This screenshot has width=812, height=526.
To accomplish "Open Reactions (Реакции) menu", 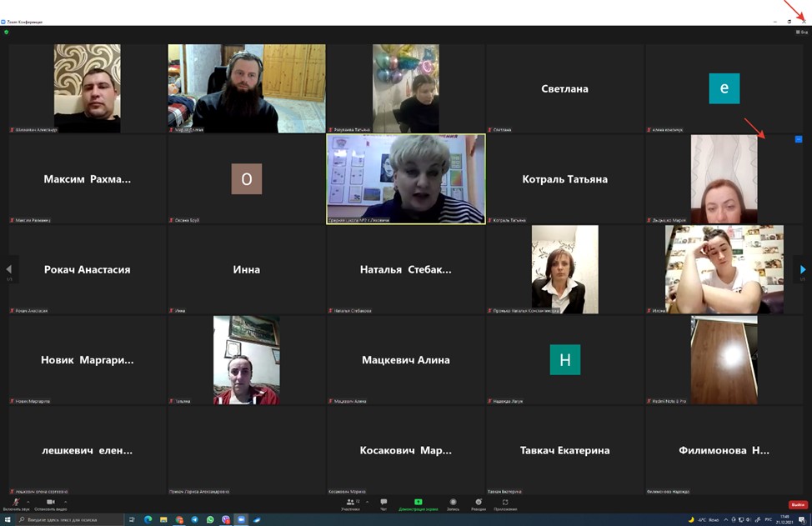I will [479, 503].
